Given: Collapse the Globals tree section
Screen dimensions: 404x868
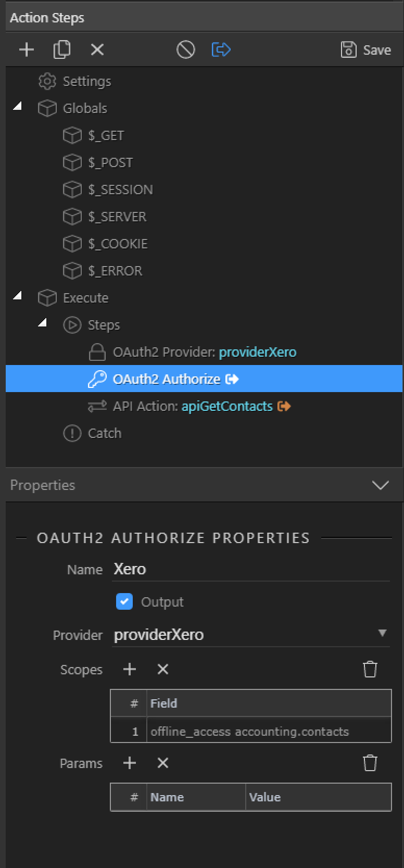Looking at the screenshot, I should click(17, 106).
